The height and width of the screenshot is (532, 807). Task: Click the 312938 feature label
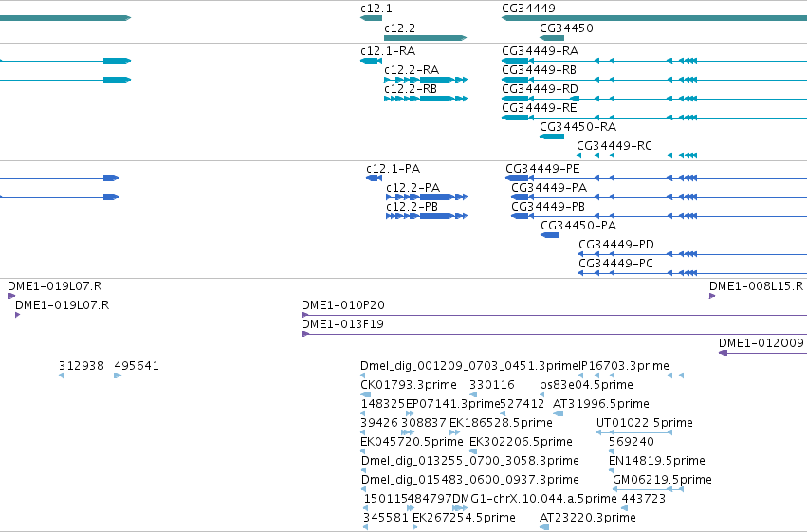pyautogui.click(x=82, y=366)
